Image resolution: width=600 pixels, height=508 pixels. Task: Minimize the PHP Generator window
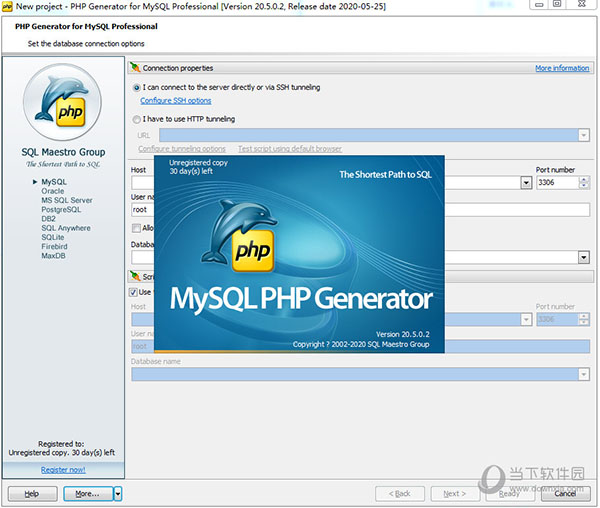click(x=539, y=5)
